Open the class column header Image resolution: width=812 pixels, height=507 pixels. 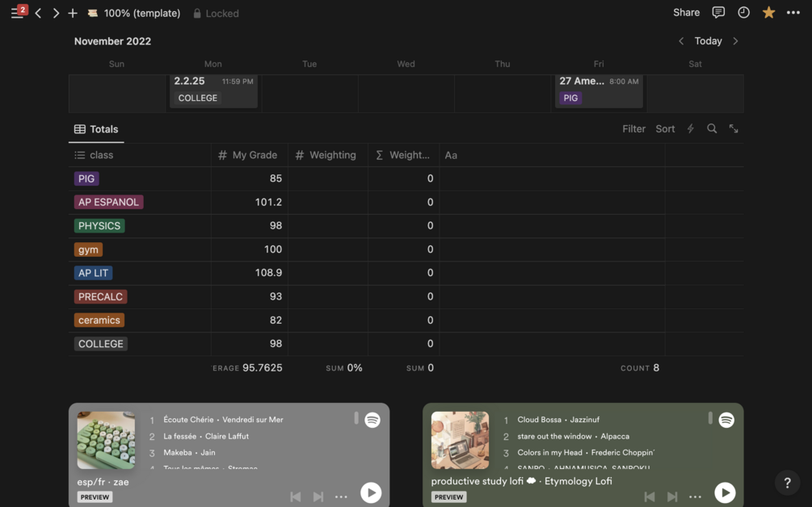click(x=140, y=155)
